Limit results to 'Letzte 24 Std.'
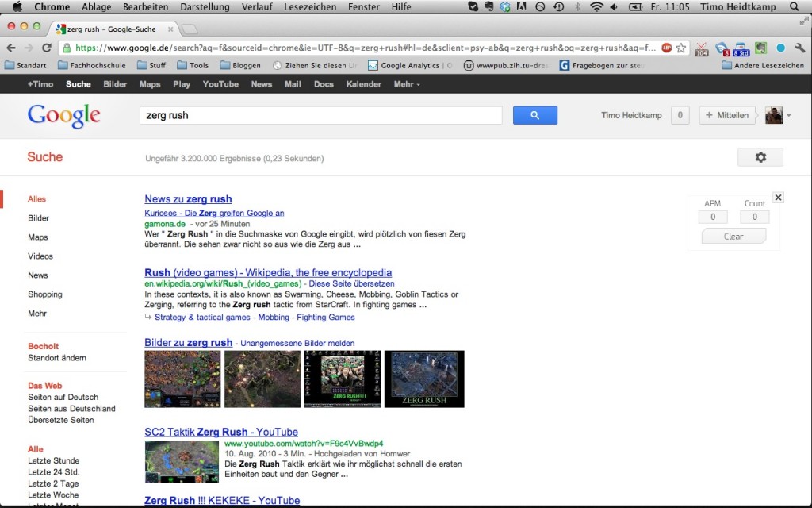 [53, 472]
